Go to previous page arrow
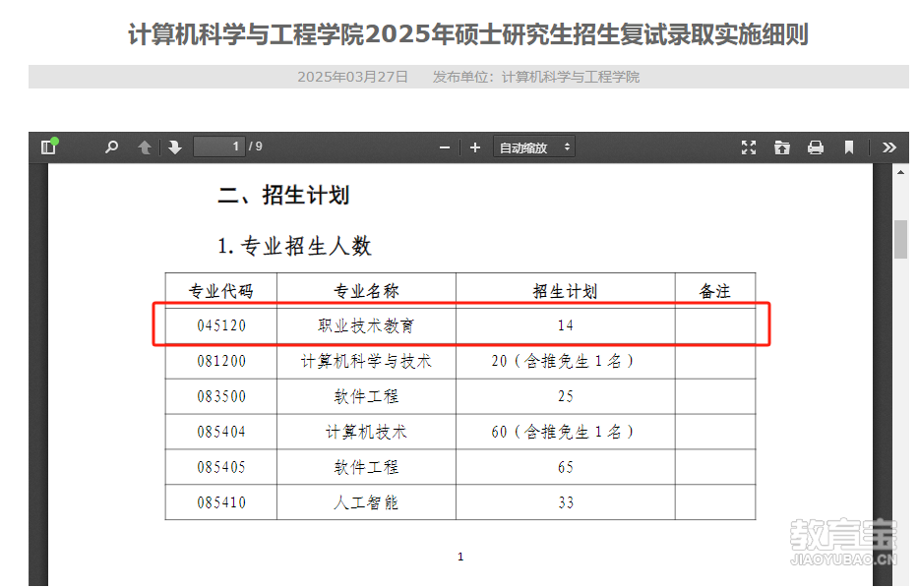The image size is (918, 588). click(145, 147)
